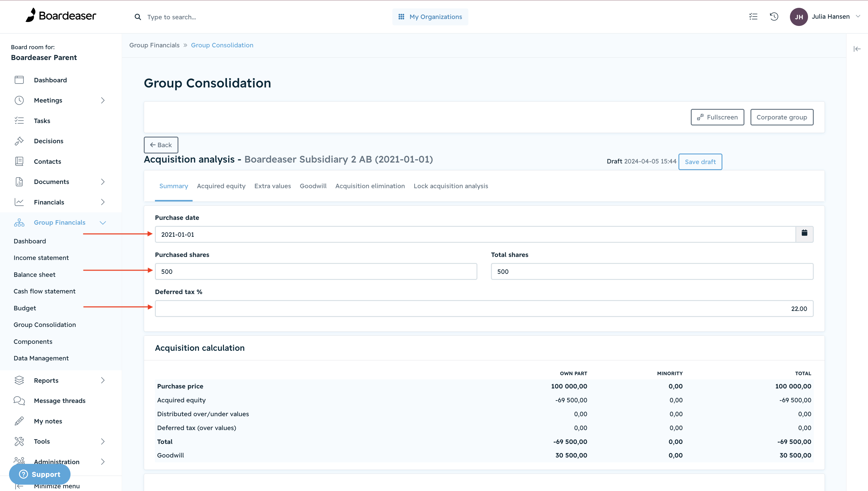Click the Purchased shares input field
This screenshot has width=868, height=491.
pyautogui.click(x=316, y=271)
